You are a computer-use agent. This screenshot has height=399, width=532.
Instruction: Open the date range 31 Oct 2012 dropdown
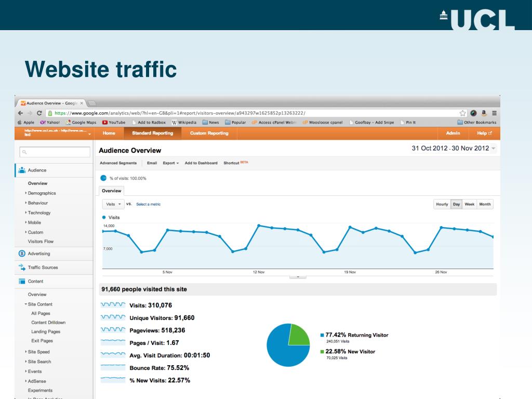[x=453, y=148]
